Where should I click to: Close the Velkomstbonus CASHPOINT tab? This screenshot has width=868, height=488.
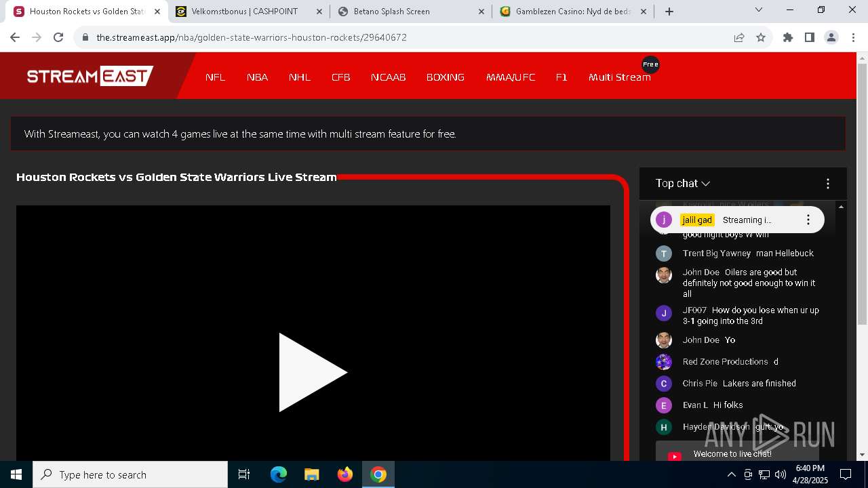click(320, 12)
